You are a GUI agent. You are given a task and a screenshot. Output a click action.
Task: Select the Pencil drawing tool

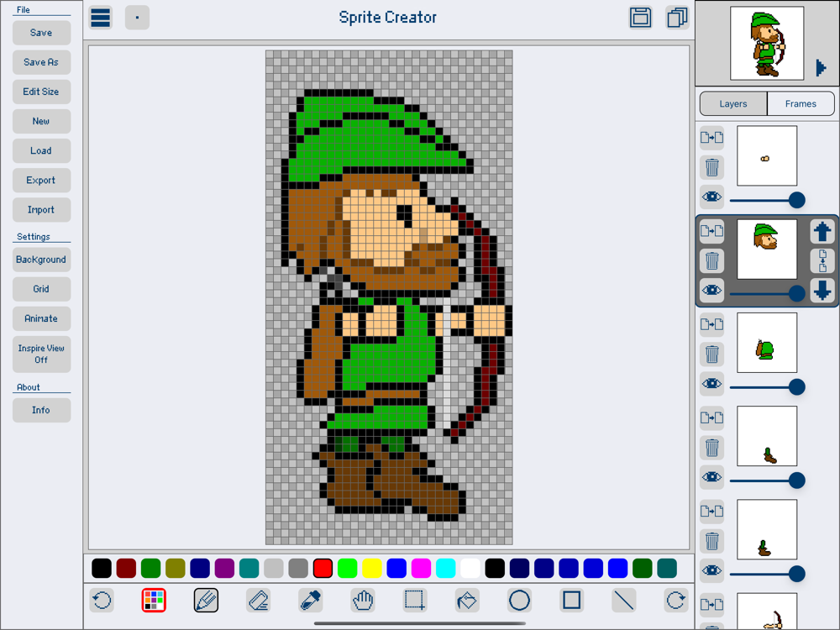coord(207,600)
